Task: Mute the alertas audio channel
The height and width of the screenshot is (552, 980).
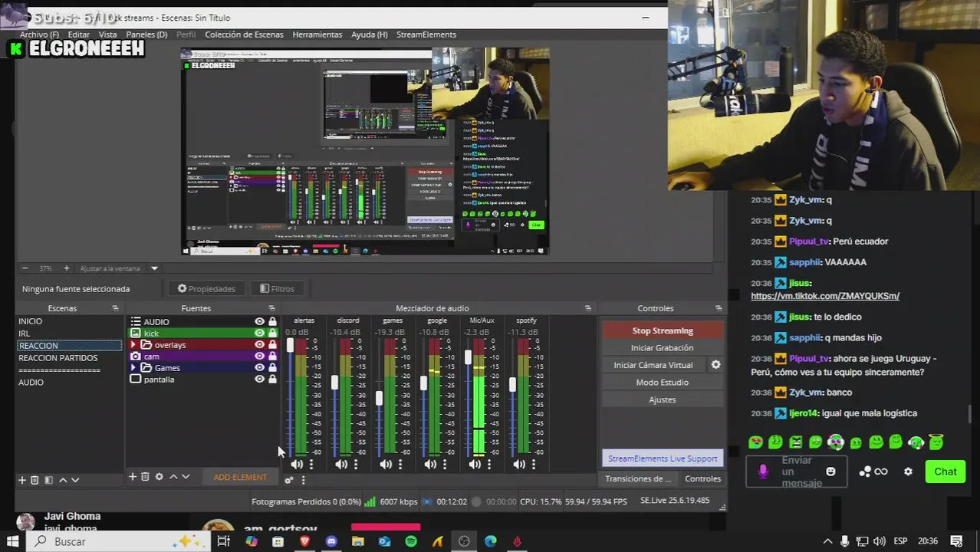Action: pos(297,464)
